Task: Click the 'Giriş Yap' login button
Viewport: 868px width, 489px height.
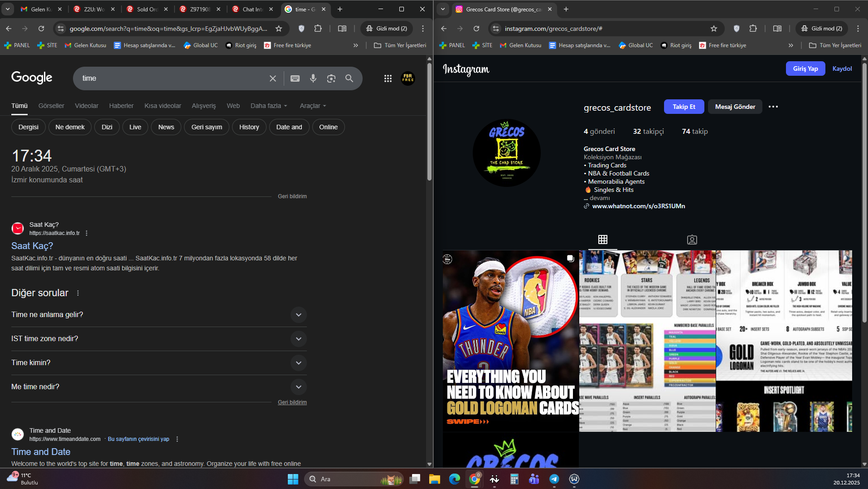Action: point(805,68)
